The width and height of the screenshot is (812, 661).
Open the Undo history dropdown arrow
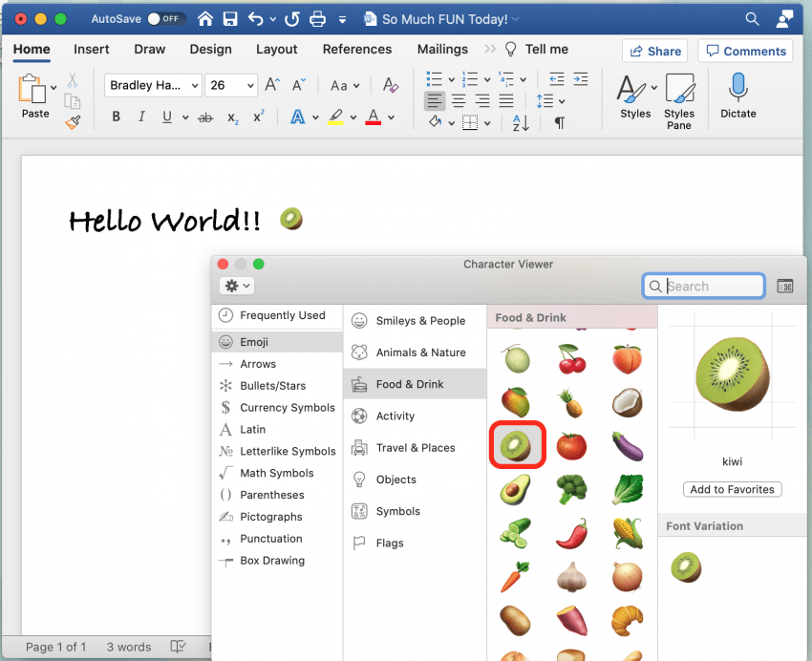click(273, 20)
